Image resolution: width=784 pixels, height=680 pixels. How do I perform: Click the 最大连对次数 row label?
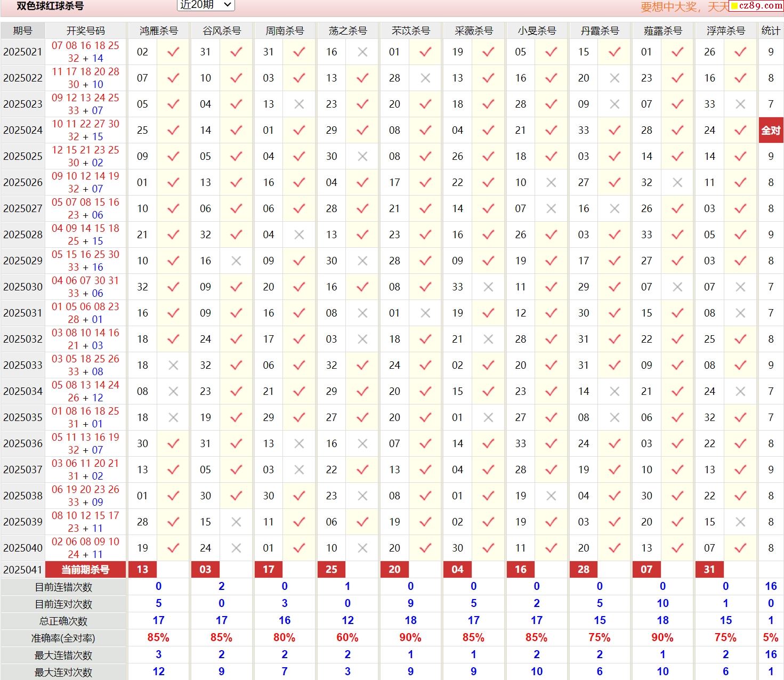coord(63,672)
